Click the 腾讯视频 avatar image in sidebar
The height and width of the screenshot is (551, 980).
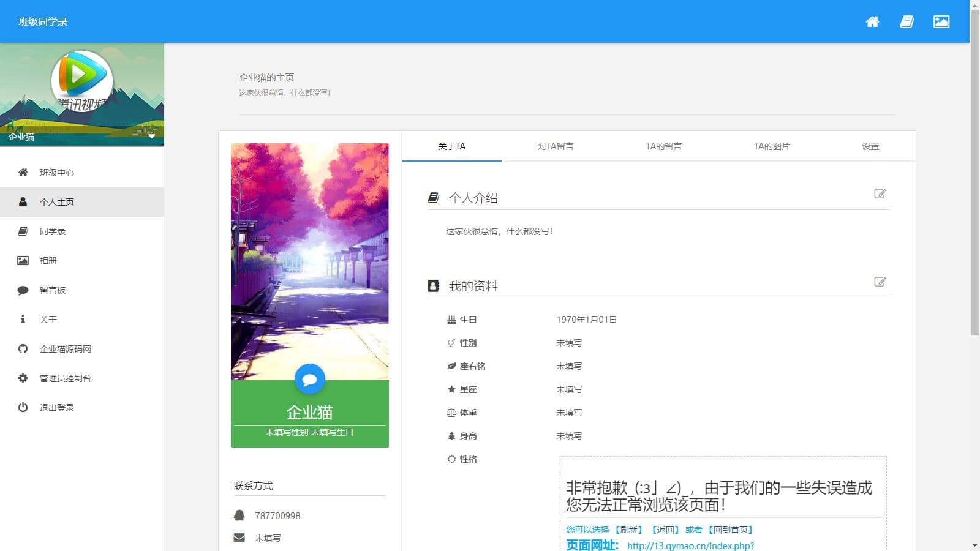click(83, 80)
